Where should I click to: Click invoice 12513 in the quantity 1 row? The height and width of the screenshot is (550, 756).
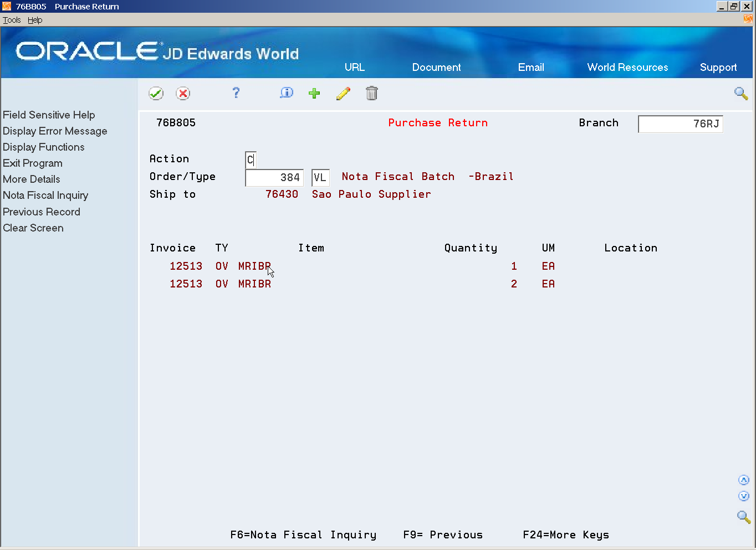(186, 266)
